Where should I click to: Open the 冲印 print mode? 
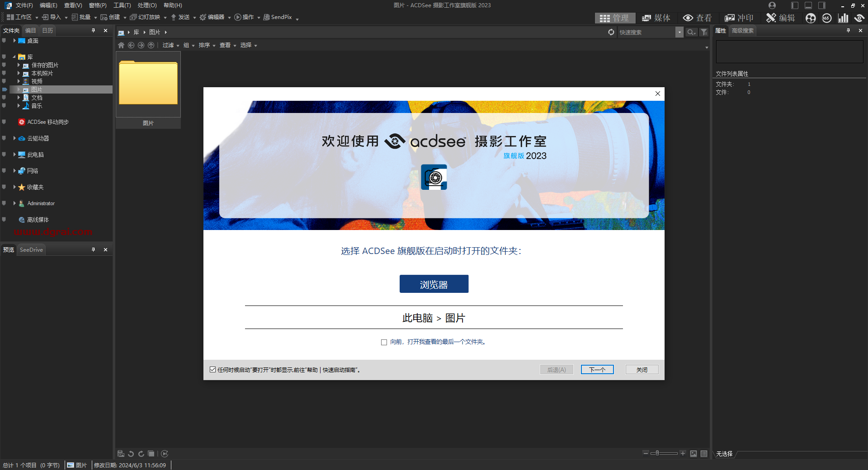(739, 18)
